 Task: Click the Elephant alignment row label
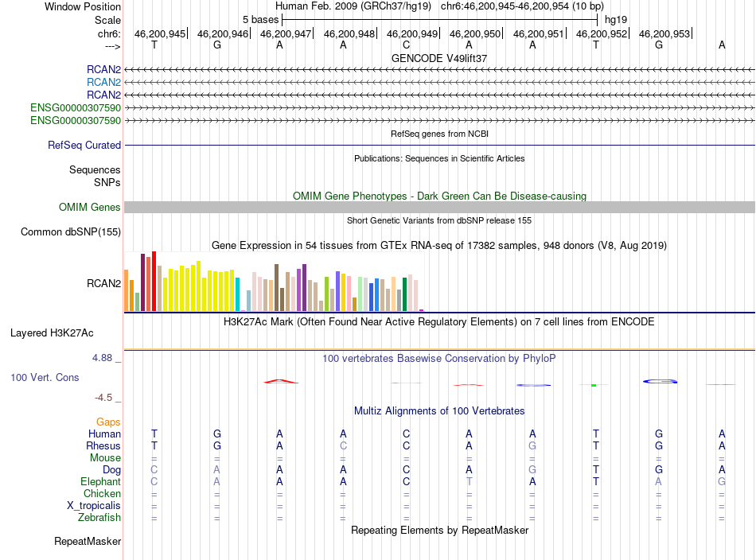[x=100, y=482]
